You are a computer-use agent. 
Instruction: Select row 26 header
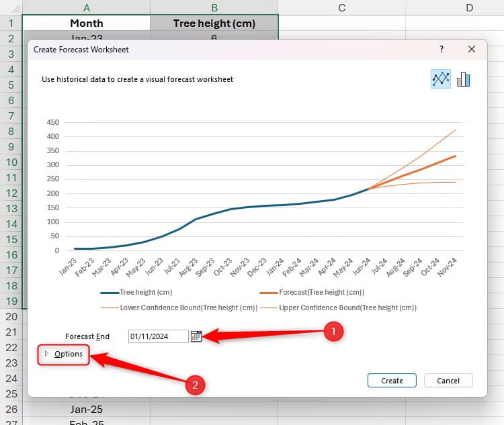(11, 410)
